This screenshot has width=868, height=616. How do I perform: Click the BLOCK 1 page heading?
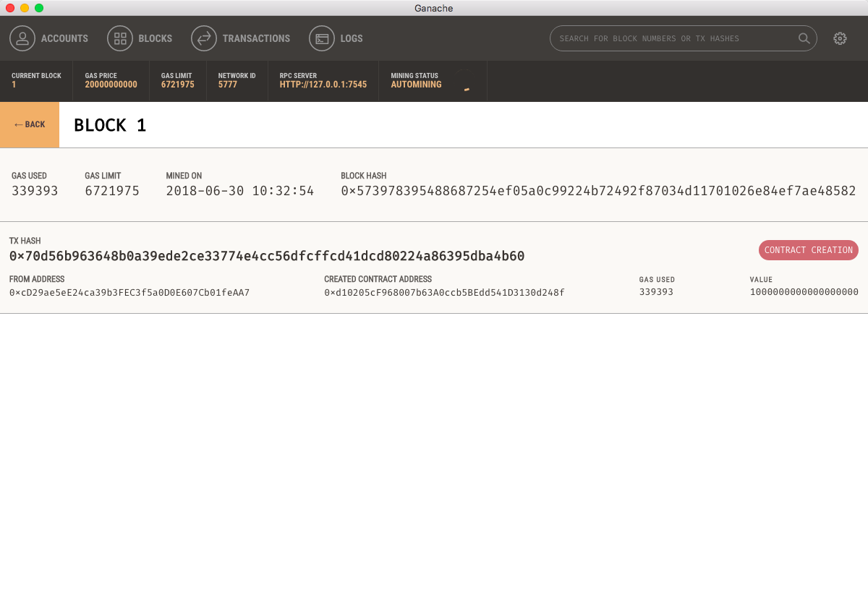110,125
